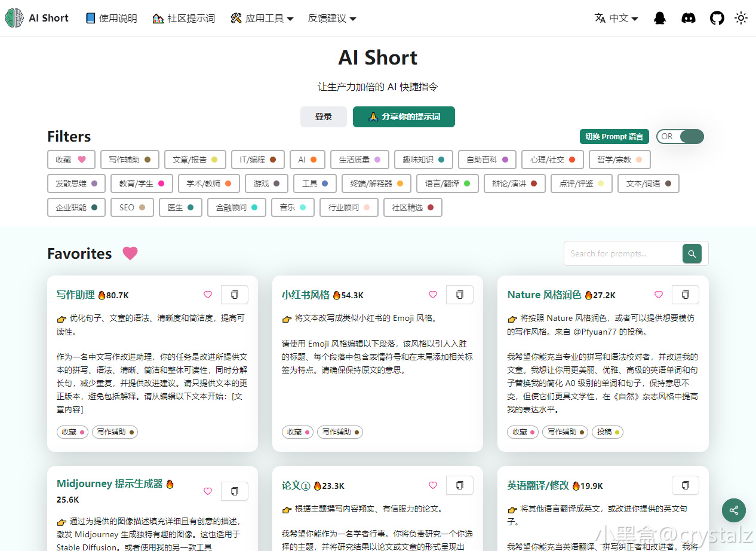The width and height of the screenshot is (756, 551).
Task: Toggle the 终端/解释器 filter tag
Action: pos(377,183)
